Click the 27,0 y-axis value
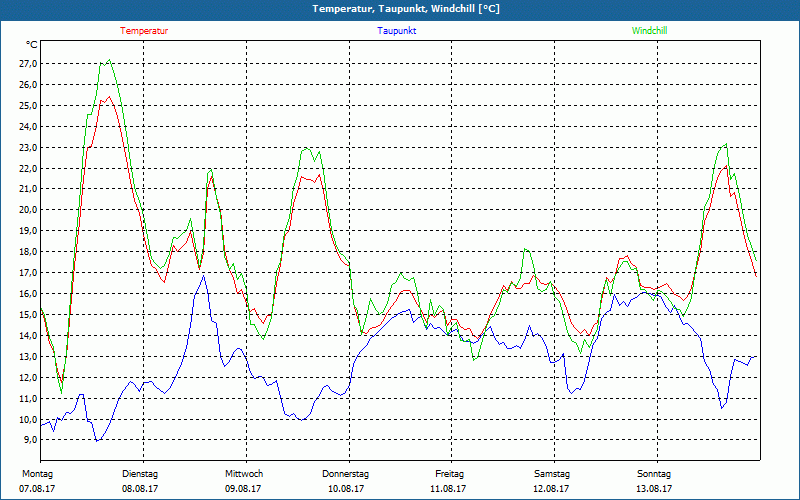This screenshot has height=500, width=800. [29, 64]
